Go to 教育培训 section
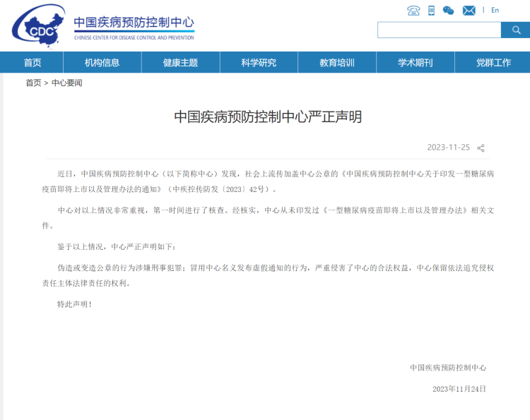Viewport: 530px width, 420px height. coord(337,63)
